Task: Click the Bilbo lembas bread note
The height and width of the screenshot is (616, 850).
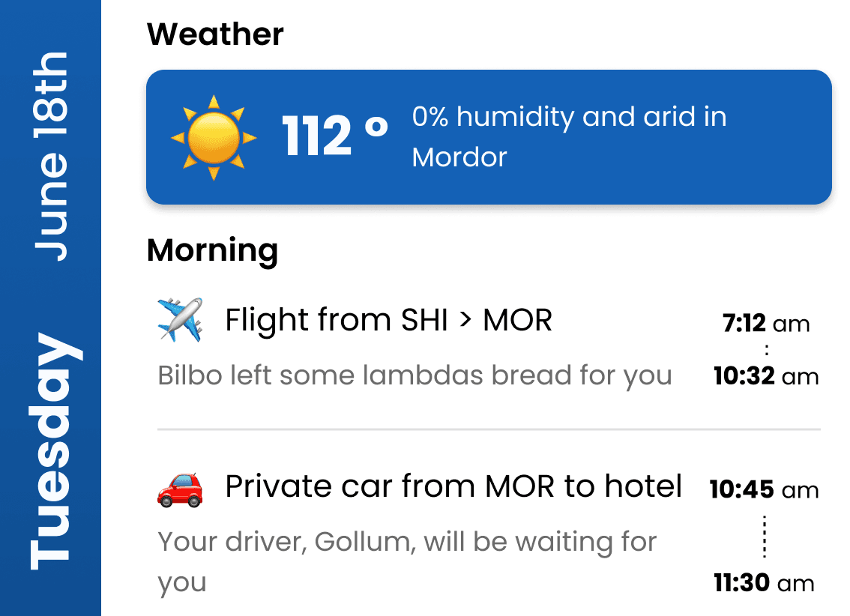Action: click(x=415, y=375)
